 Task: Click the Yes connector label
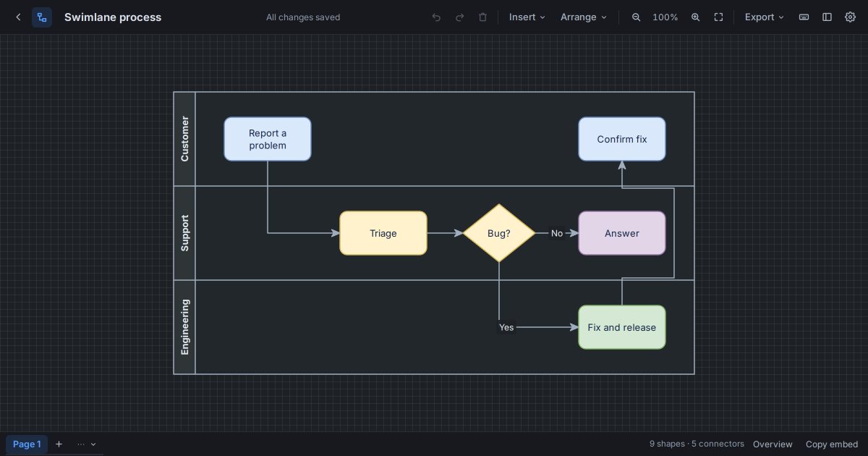coord(506,327)
